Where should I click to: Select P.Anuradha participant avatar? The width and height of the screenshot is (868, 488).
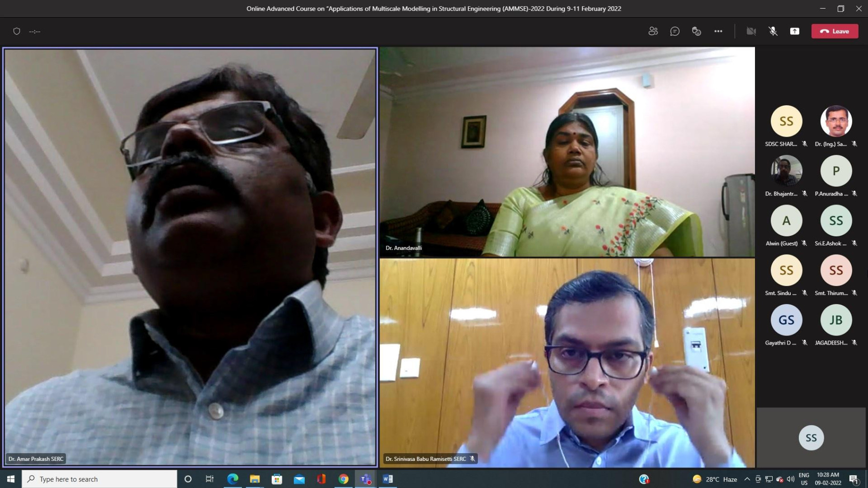836,171
